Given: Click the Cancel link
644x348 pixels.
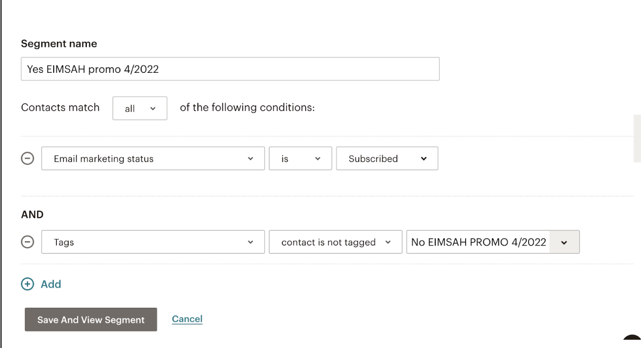Looking at the screenshot, I should coord(187,319).
